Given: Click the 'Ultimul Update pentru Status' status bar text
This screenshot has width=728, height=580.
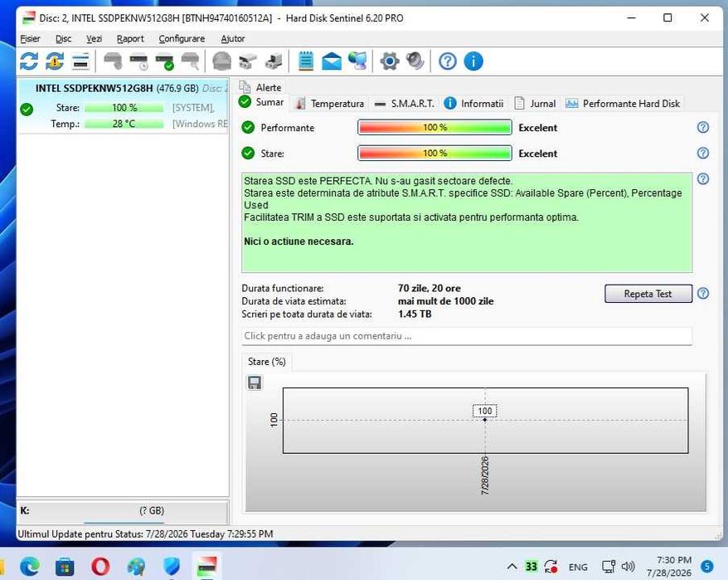Looking at the screenshot, I should point(145,534).
